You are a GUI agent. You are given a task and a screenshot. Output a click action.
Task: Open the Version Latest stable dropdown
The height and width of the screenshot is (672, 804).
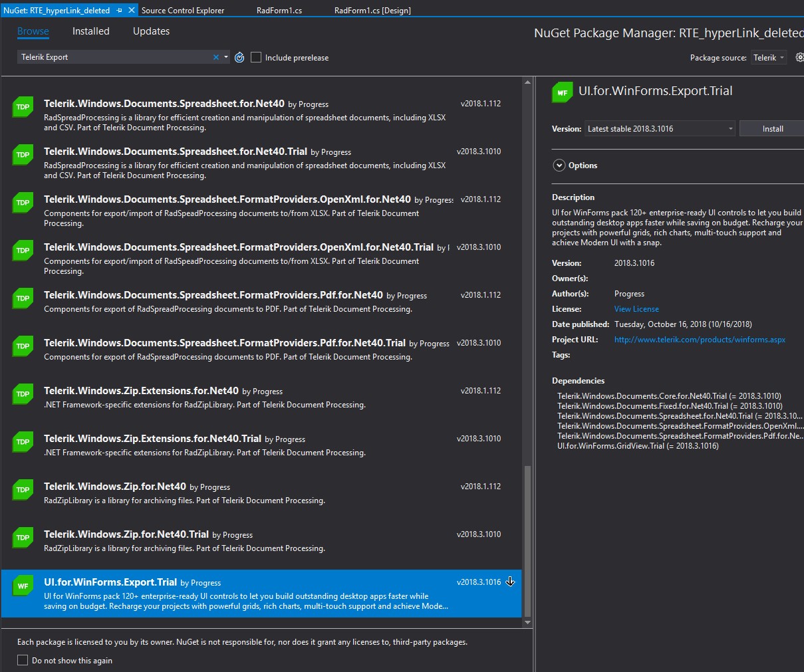[x=660, y=129]
